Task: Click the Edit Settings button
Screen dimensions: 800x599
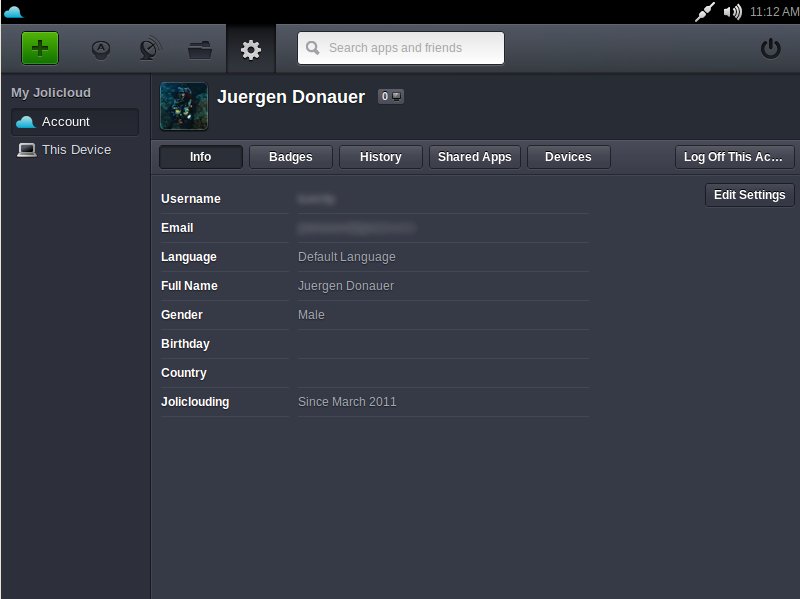Action: point(749,195)
